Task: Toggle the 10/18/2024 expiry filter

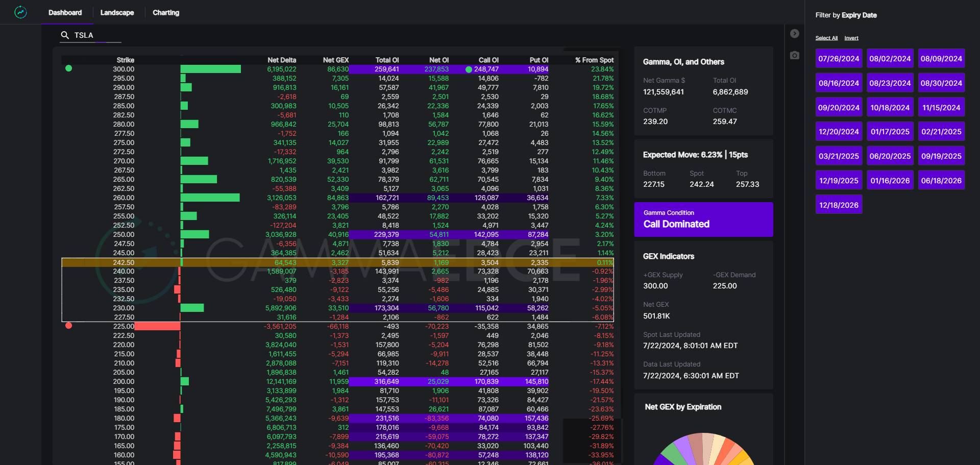Action: tap(890, 108)
